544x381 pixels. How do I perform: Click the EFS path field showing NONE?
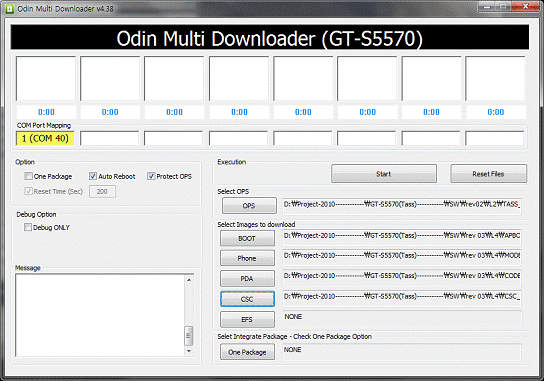402,318
